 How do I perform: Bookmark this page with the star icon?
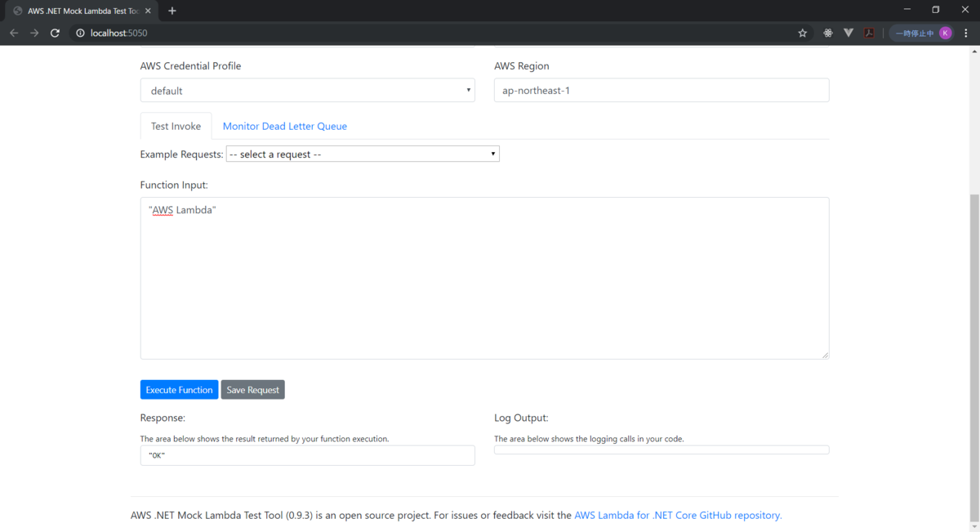click(x=803, y=33)
